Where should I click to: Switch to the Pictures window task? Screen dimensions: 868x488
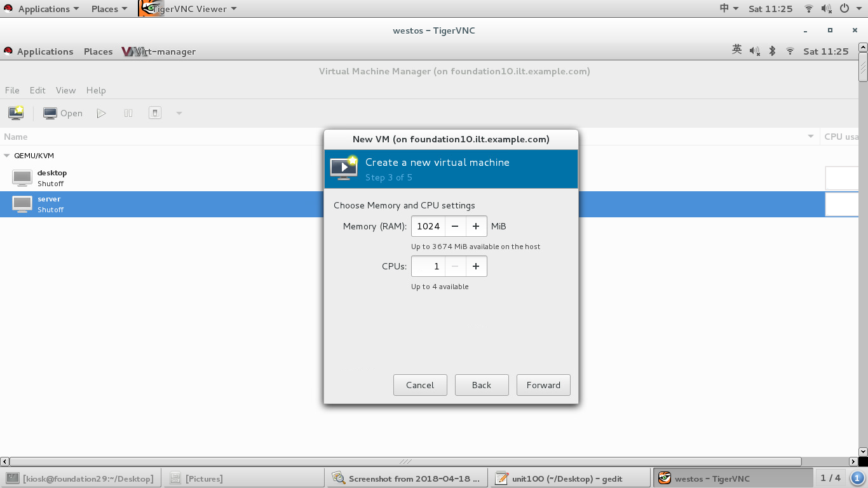click(244, 478)
